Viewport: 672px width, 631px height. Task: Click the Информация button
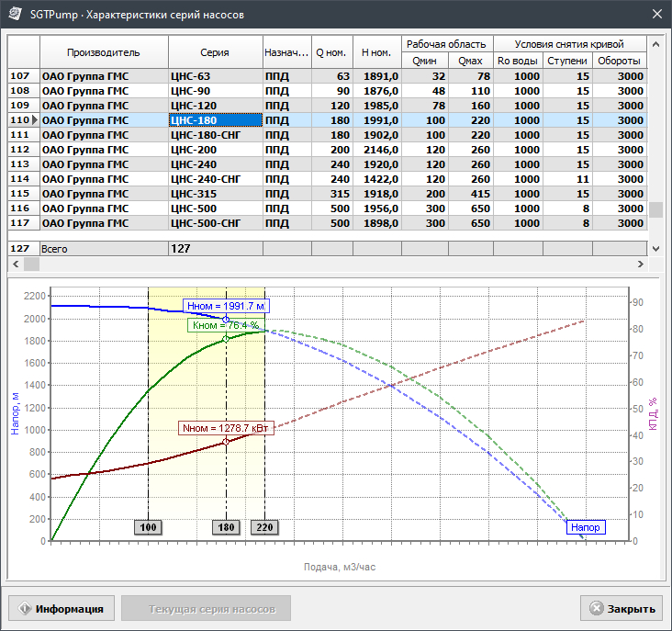[62, 608]
